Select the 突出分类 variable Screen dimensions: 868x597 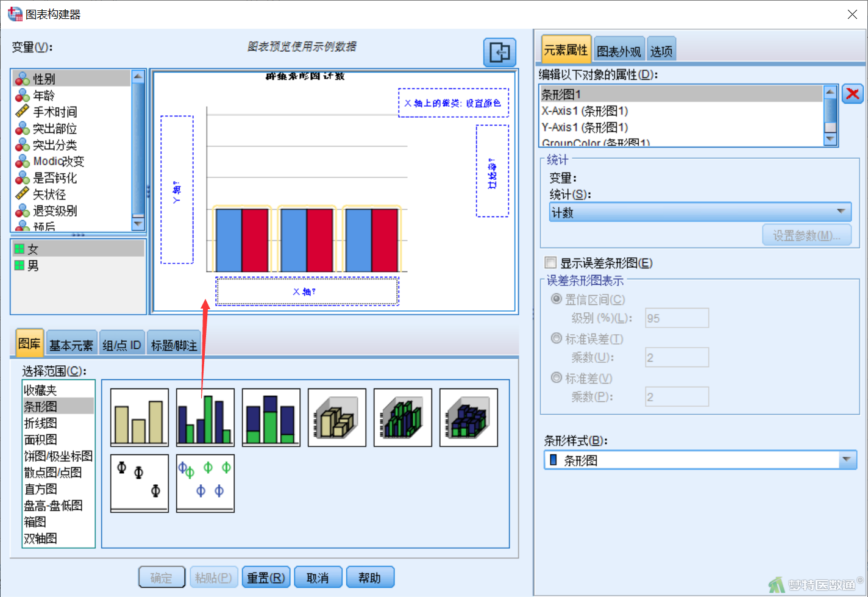coord(71,145)
